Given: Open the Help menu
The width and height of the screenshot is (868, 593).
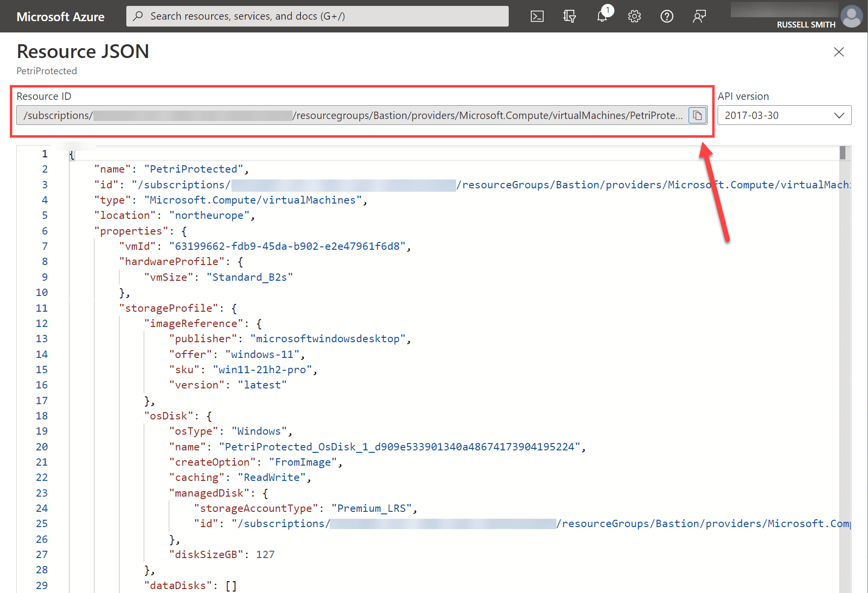Looking at the screenshot, I should [666, 16].
